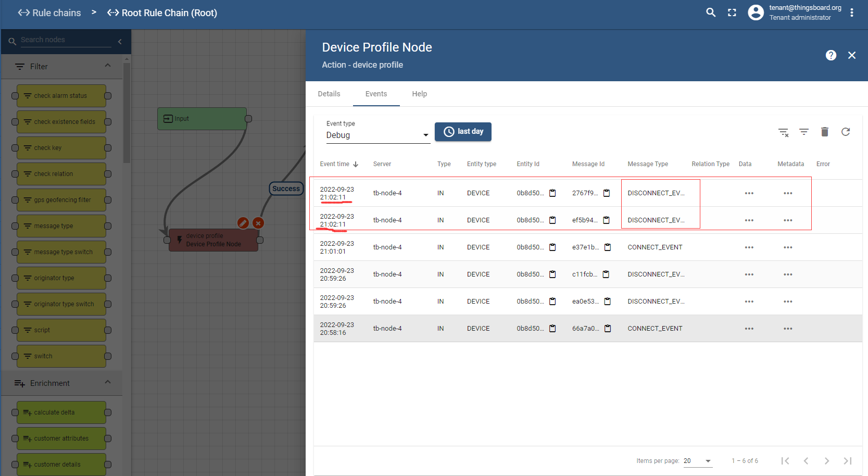
Task: Show Data for the 21:01:01 CONNECT_EVENT row
Action: click(749, 247)
